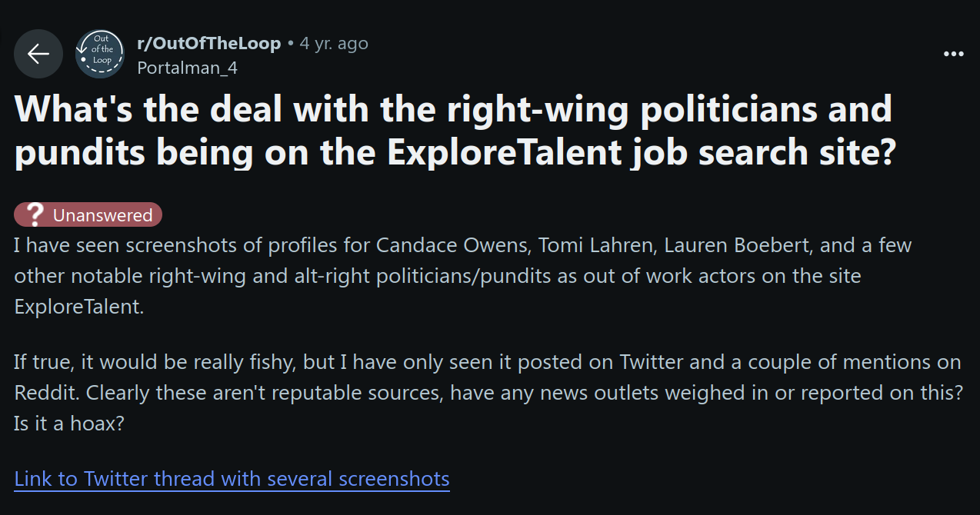Open the three-dot post options menu
The image size is (980, 515).
(x=953, y=54)
